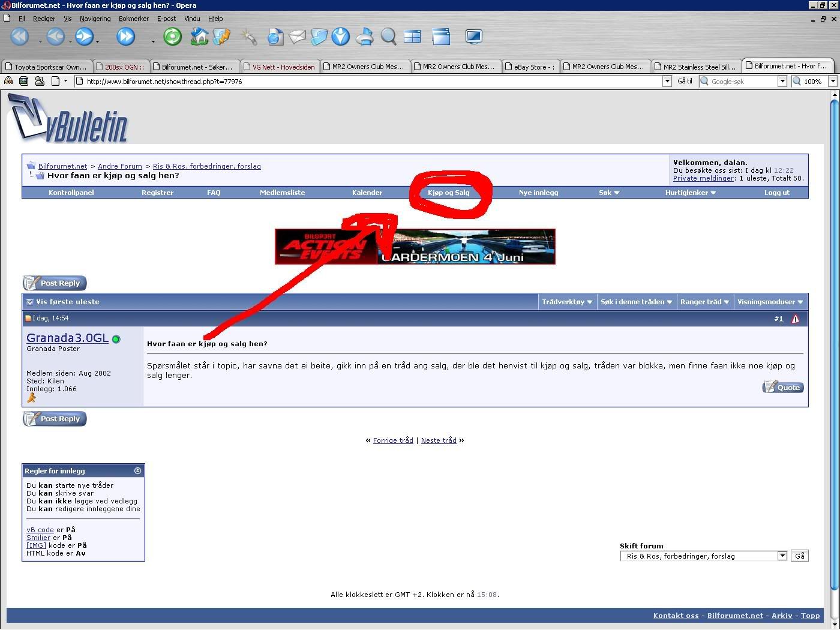Image resolution: width=840 pixels, height=630 pixels.
Task: Open the Google search engine dropdown
Action: coord(782,81)
